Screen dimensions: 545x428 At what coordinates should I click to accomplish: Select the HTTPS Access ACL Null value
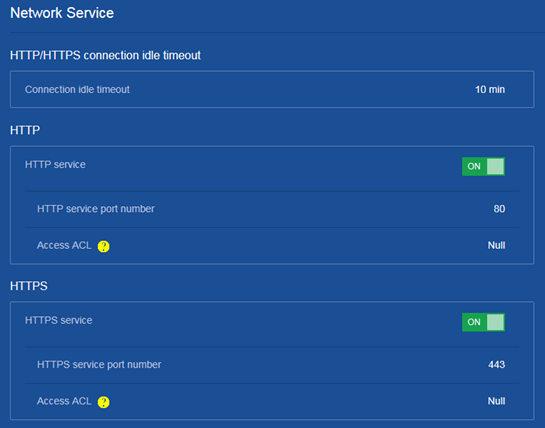click(496, 401)
